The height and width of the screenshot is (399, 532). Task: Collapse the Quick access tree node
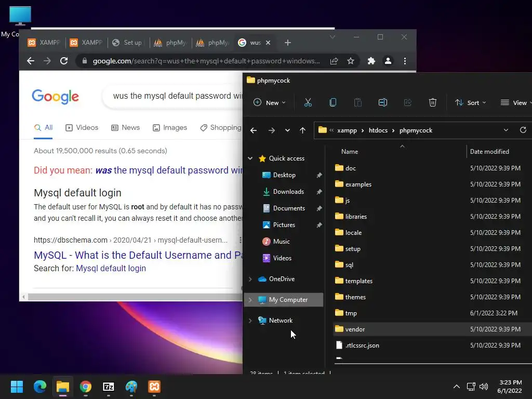tap(250, 158)
